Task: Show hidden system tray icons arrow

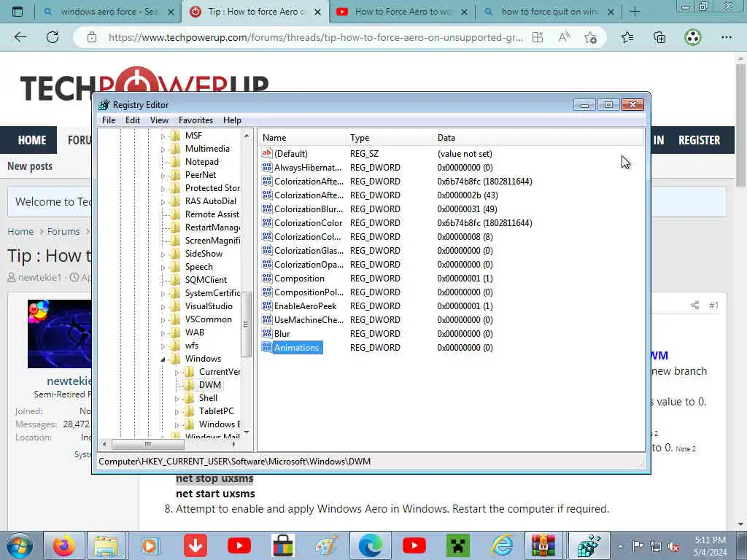Action: [620, 546]
